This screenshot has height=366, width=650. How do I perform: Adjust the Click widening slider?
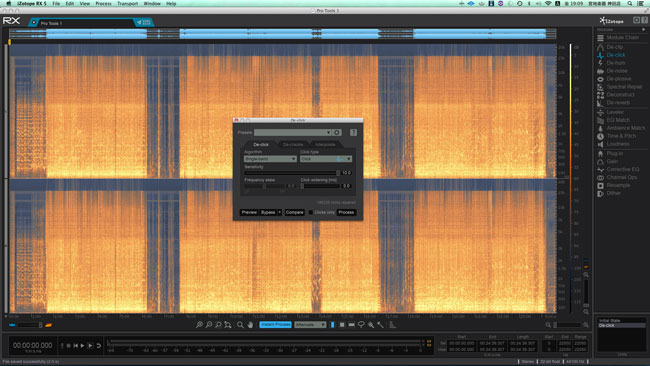coord(320,186)
